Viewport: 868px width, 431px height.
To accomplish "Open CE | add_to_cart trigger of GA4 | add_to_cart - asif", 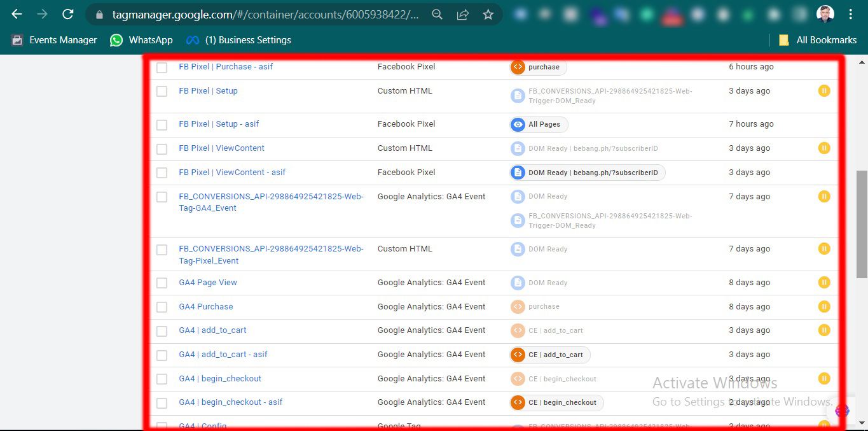I will click(550, 355).
